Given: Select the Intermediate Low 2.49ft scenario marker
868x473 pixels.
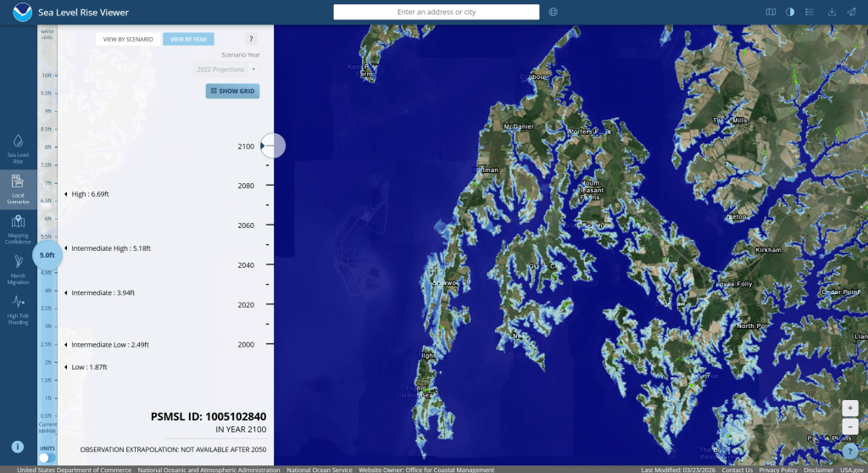Looking at the screenshot, I should point(66,345).
